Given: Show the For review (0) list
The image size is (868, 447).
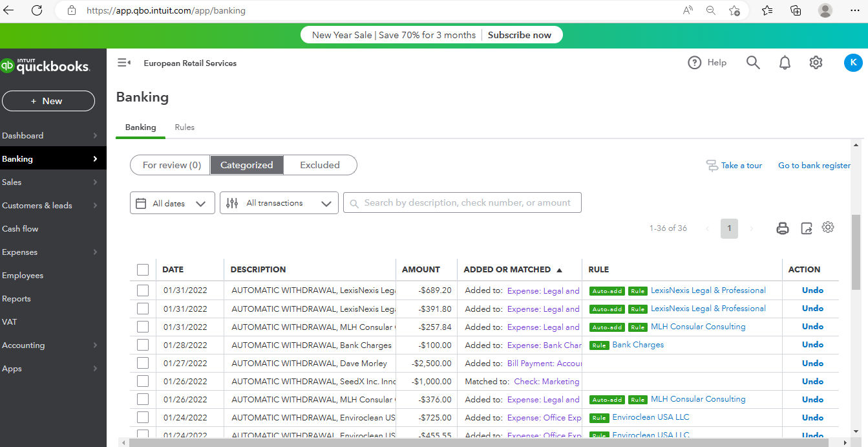Looking at the screenshot, I should pyautogui.click(x=171, y=165).
